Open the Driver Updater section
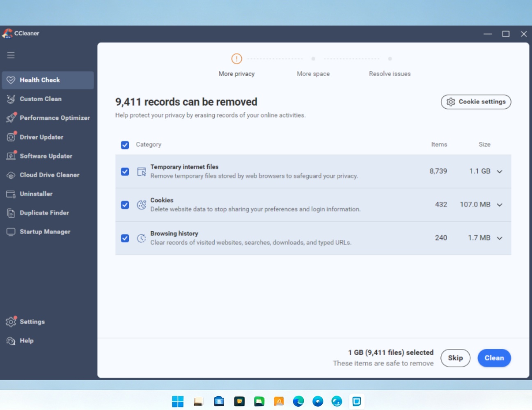The width and height of the screenshot is (532, 410). point(48,137)
